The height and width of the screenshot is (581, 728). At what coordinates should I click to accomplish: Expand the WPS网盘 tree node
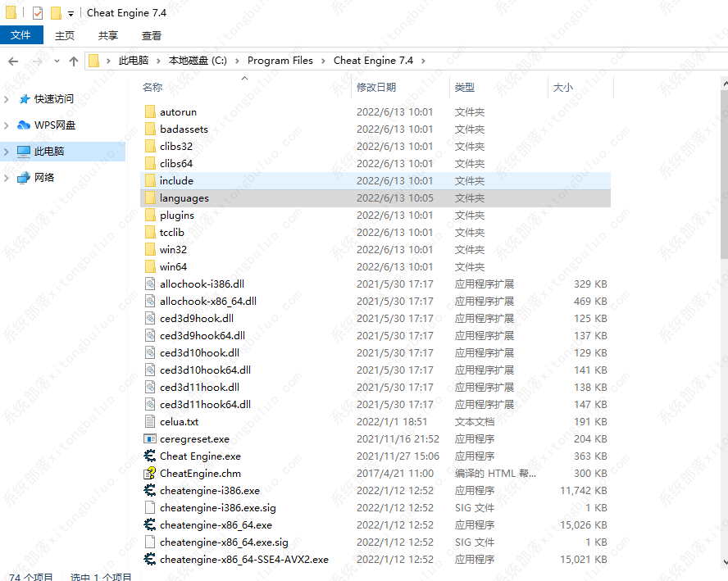6,125
